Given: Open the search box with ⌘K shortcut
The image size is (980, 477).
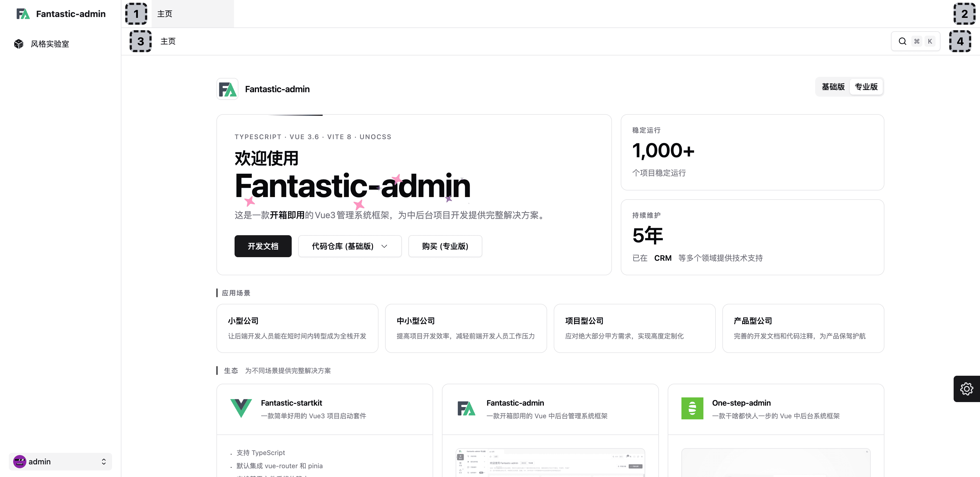Looking at the screenshot, I should [x=915, y=41].
